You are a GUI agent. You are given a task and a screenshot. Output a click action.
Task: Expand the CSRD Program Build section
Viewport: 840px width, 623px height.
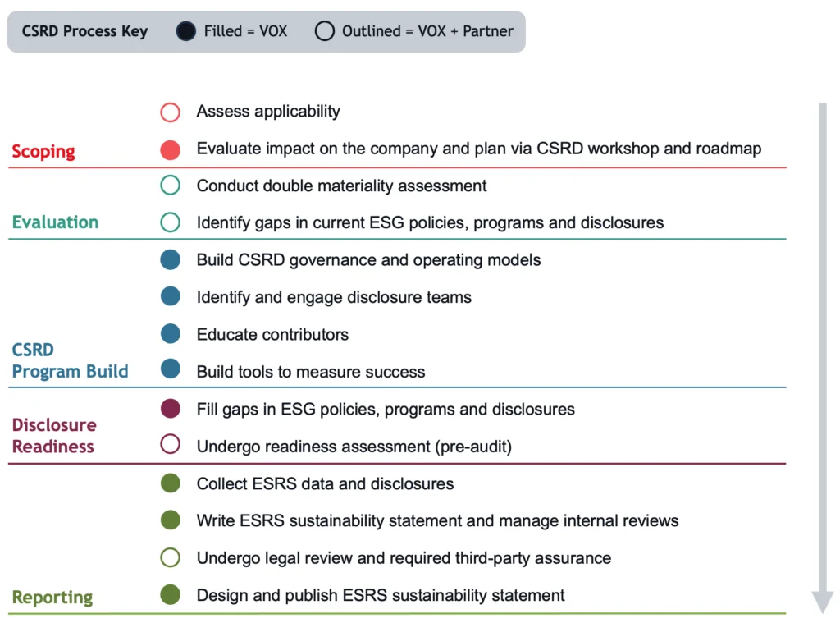coord(70,360)
